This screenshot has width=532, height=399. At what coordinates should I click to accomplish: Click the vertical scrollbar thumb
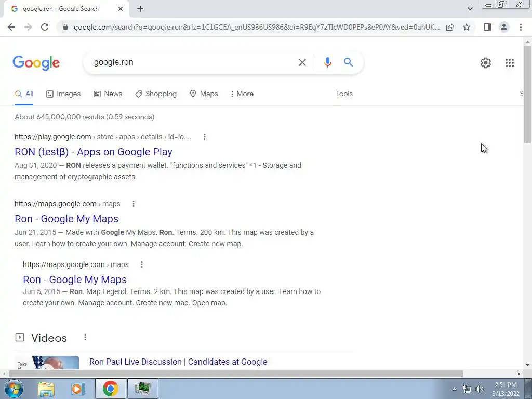click(527, 95)
